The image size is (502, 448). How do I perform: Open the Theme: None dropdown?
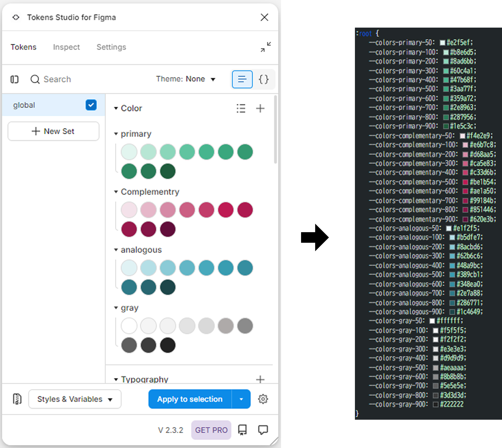[x=186, y=79]
